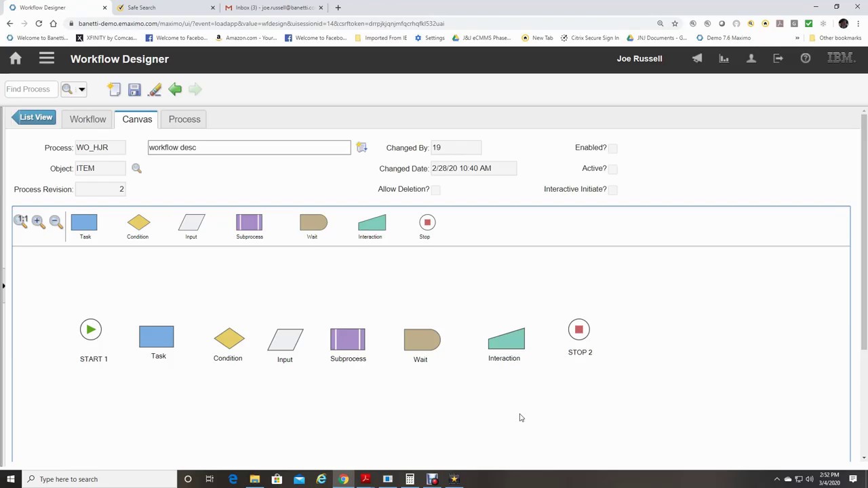Select the START 1 node on canvas
868x488 pixels.
pos(91,329)
